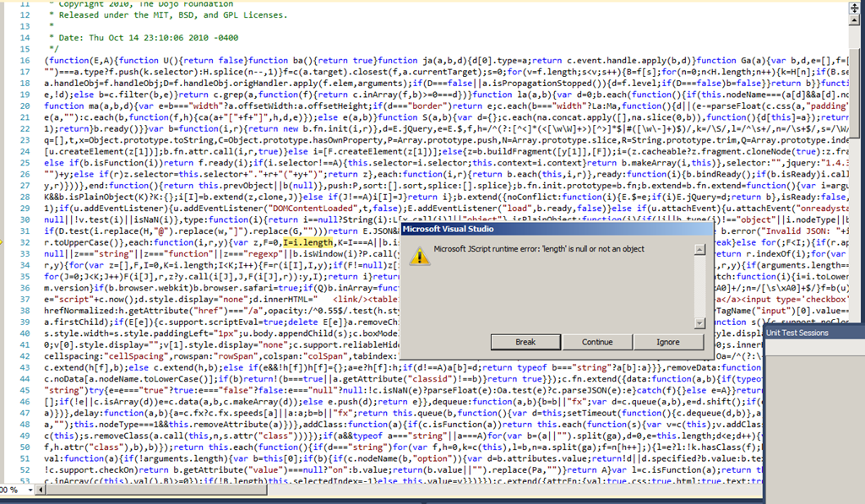Choose Continue in the runtime error dialog
865x504 pixels.
click(x=597, y=342)
